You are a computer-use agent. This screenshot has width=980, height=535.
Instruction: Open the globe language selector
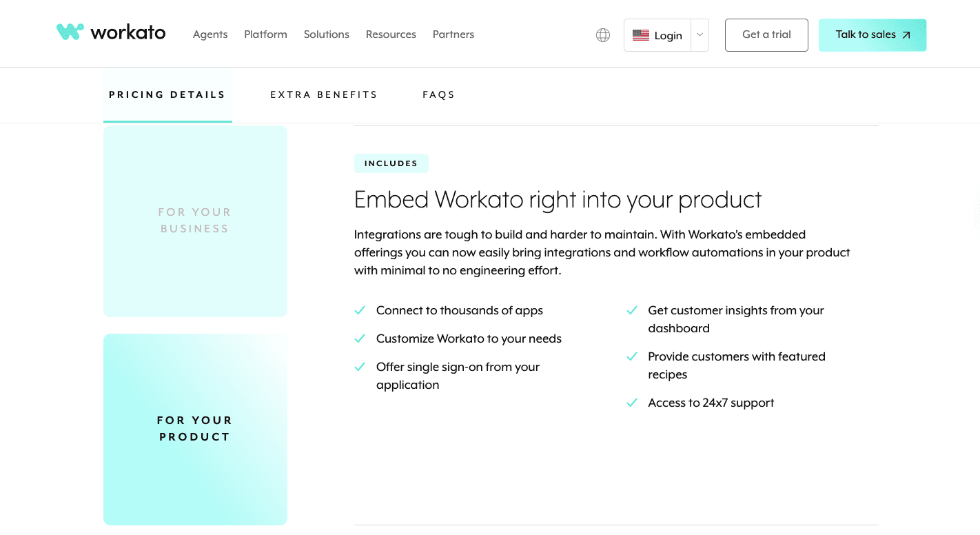coord(603,35)
